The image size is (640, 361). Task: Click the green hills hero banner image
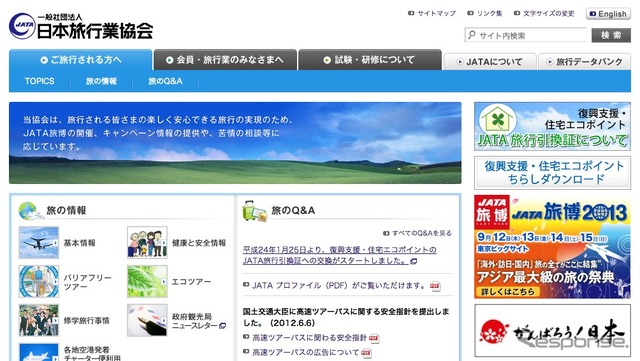235,143
